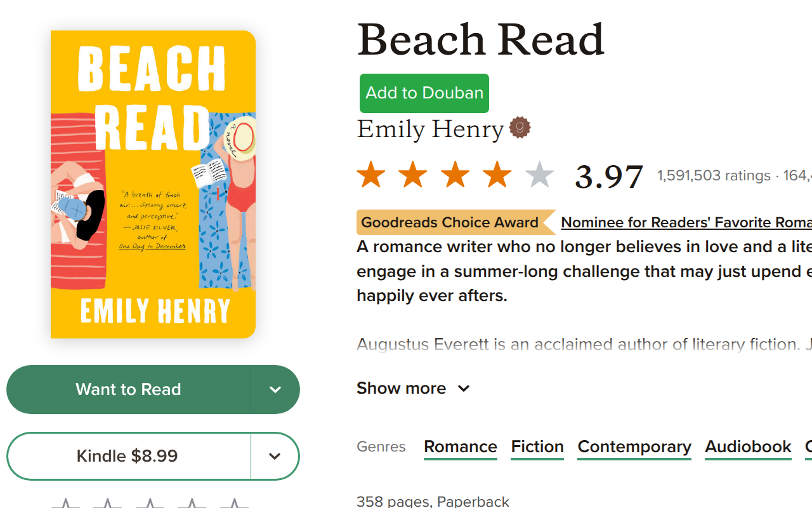Click the third orange star next to 3.97

coord(454,174)
